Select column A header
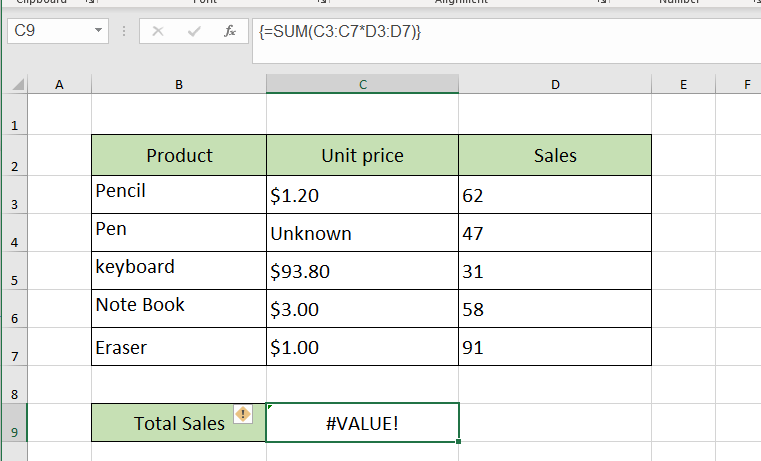Screen dimensions: 761x461 click(59, 84)
